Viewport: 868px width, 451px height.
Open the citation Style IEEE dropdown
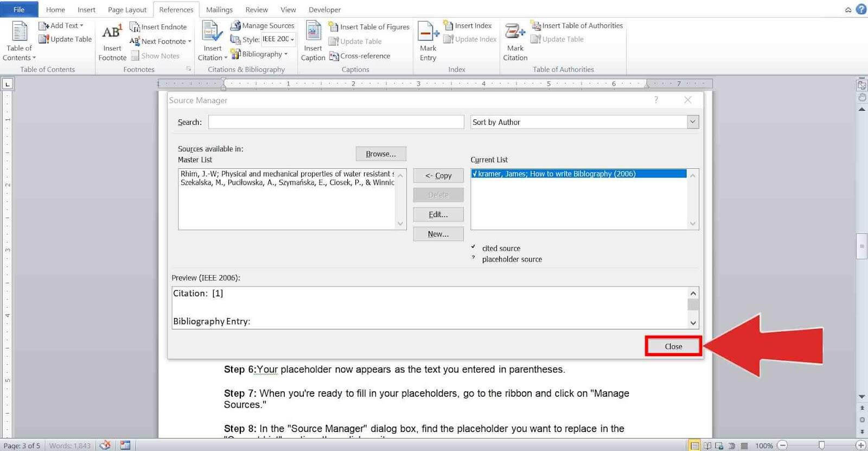point(292,39)
